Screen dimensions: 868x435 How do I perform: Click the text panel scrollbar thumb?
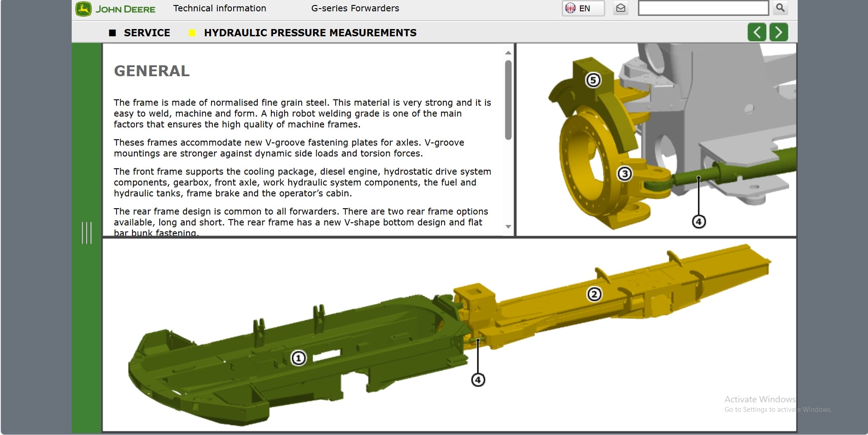pyautogui.click(x=508, y=100)
